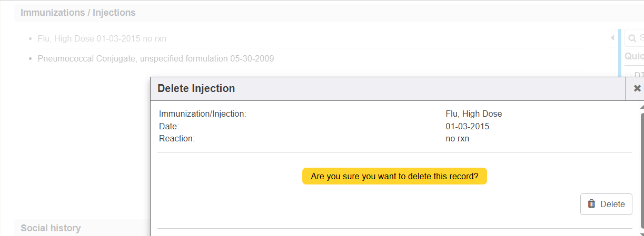This screenshot has width=644, height=236.
Task: Click the Immunizations / Injections section header
Action: (x=78, y=13)
